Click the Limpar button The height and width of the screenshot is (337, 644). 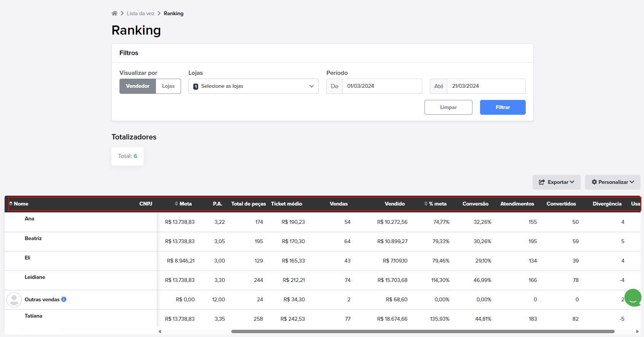pyautogui.click(x=448, y=107)
